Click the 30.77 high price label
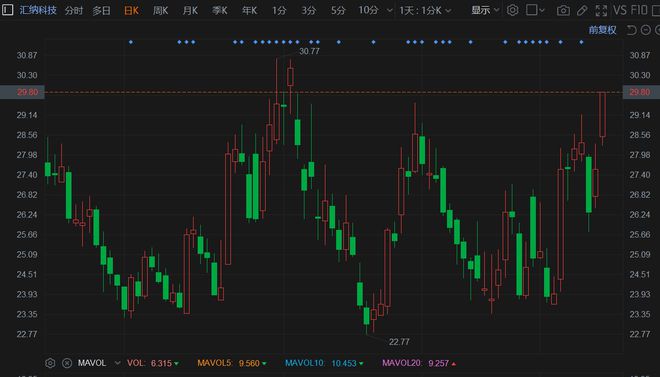The image size is (660, 377). coord(309,51)
